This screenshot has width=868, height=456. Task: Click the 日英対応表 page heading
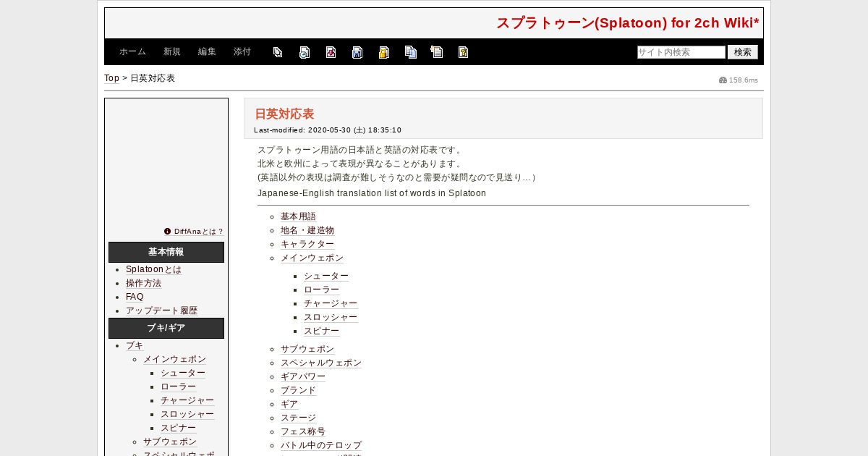point(284,114)
